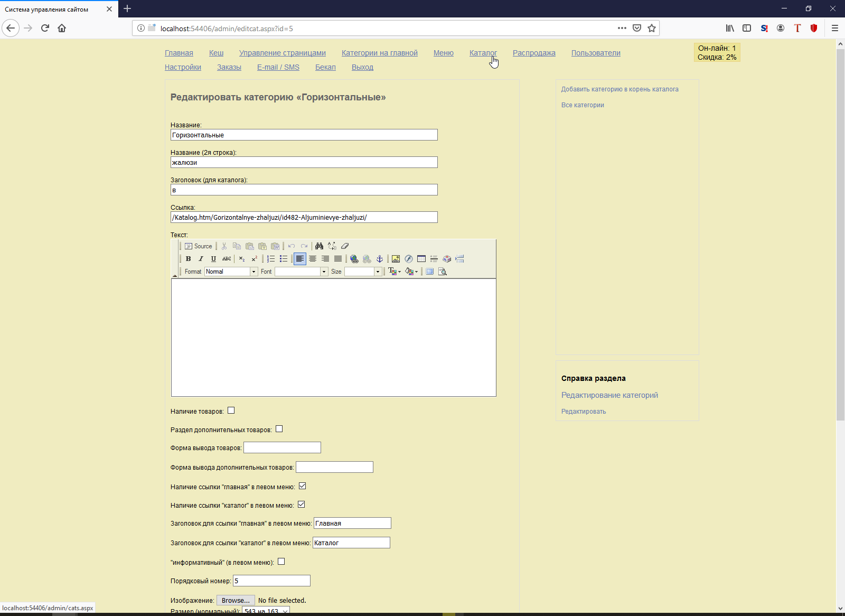Click the Remove Format eraser icon

click(345, 246)
